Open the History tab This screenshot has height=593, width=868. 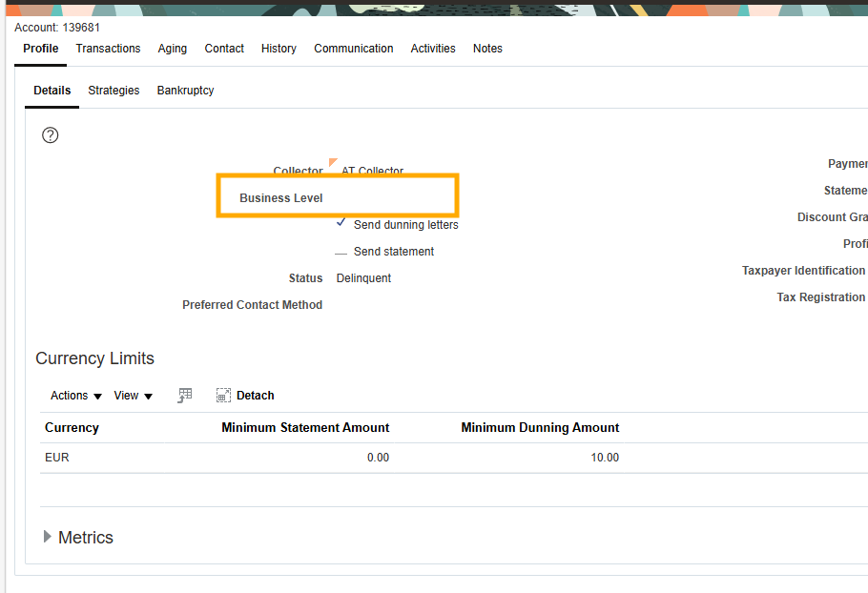279,49
